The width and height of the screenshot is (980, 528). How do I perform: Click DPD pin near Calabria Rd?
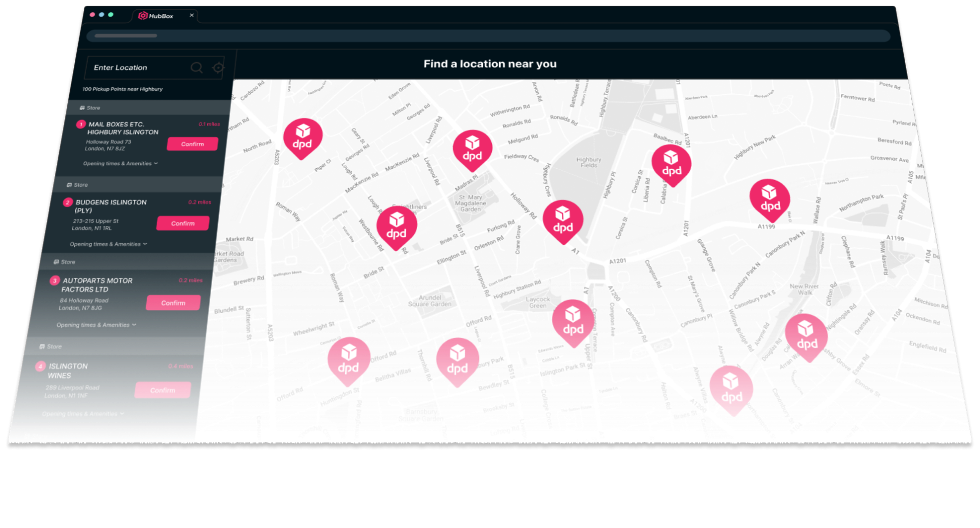[671, 164]
